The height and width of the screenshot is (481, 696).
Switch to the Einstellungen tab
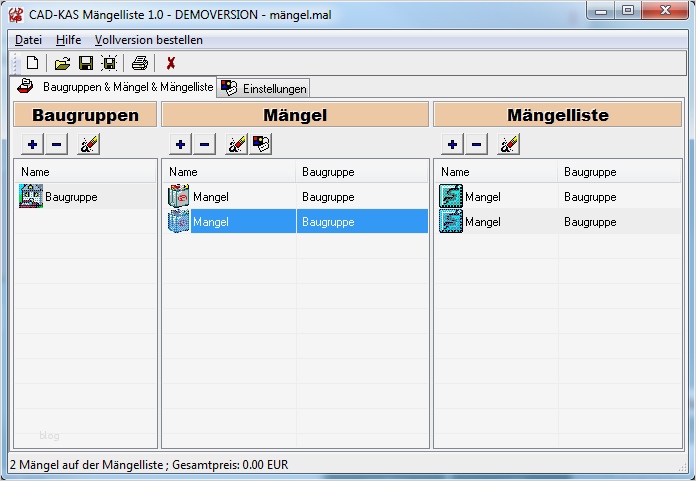(x=264, y=88)
